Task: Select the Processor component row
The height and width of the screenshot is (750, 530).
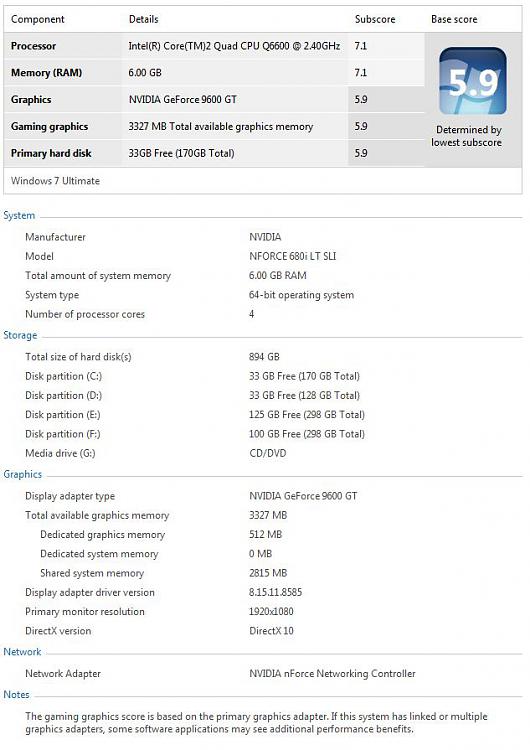Action: point(214,46)
